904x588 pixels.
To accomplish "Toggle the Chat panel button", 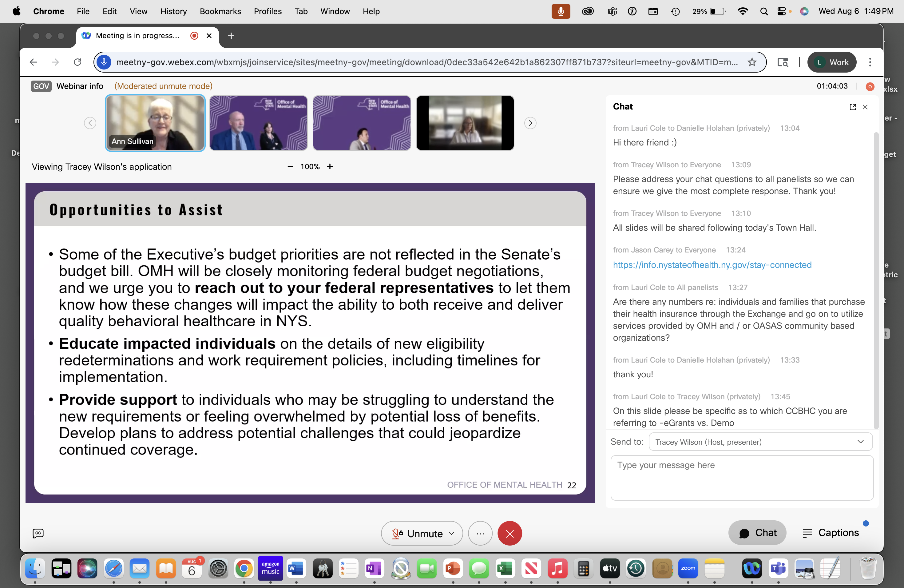I will pyautogui.click(x=757, y=533).
